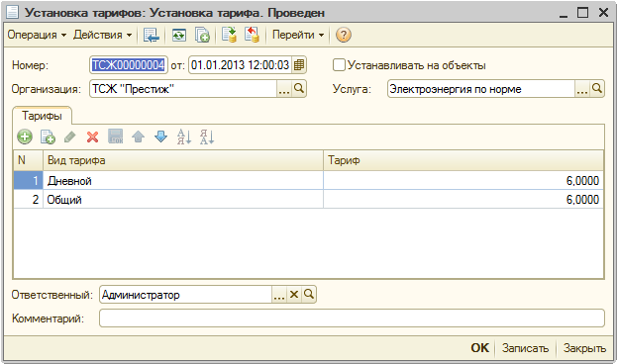Add a new tariff row with green plus
Image resolution: width=617 pixels, height=364 pixels.
25,137
